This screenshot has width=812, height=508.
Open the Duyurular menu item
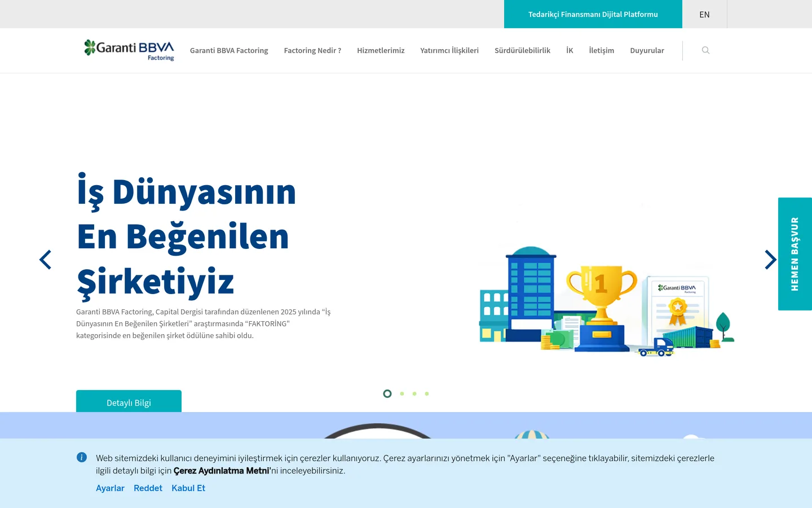(x=647, y=50)
